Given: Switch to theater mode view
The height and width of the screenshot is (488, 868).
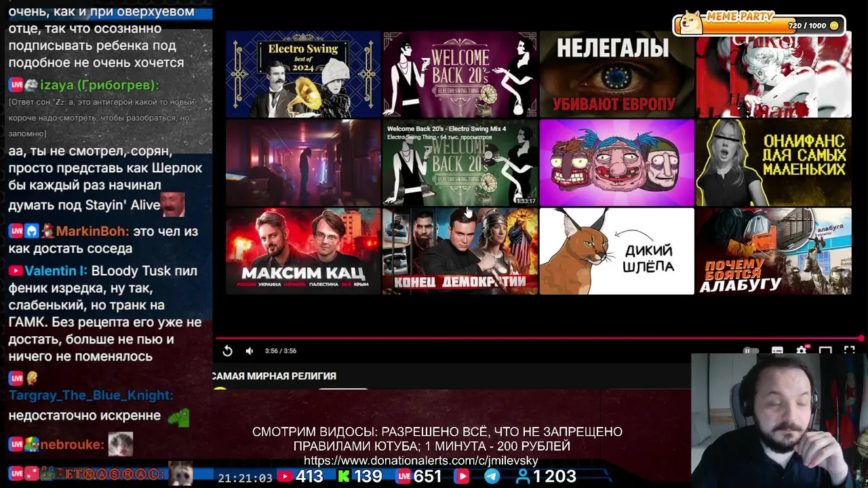Looking at the screenshot, I should [x=825, y=350].
